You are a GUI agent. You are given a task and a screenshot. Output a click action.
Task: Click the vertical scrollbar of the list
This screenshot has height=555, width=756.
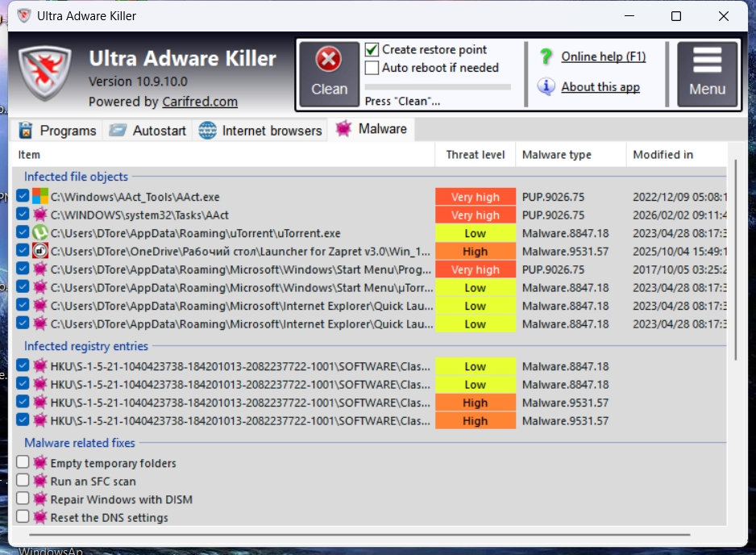tap(736, 260)
